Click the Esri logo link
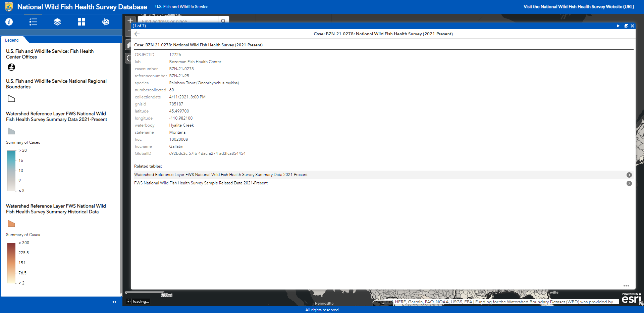Screen dimensions: 644x313 click(631, 298)
